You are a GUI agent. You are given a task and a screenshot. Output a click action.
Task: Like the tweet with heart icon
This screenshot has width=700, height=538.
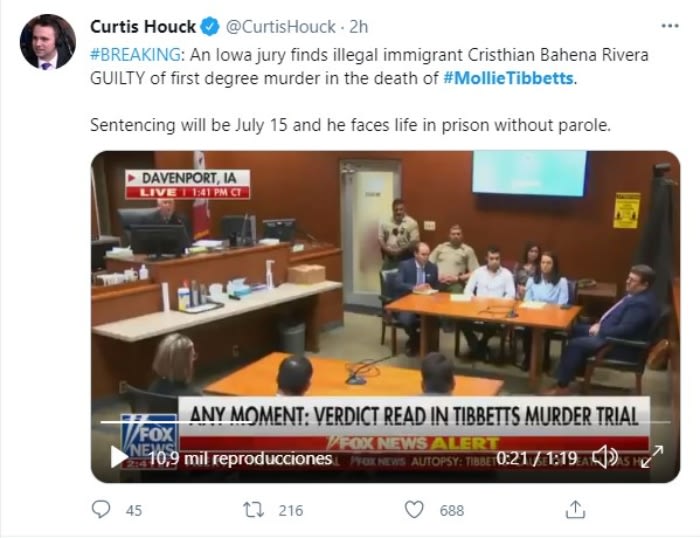coord(414,509)
